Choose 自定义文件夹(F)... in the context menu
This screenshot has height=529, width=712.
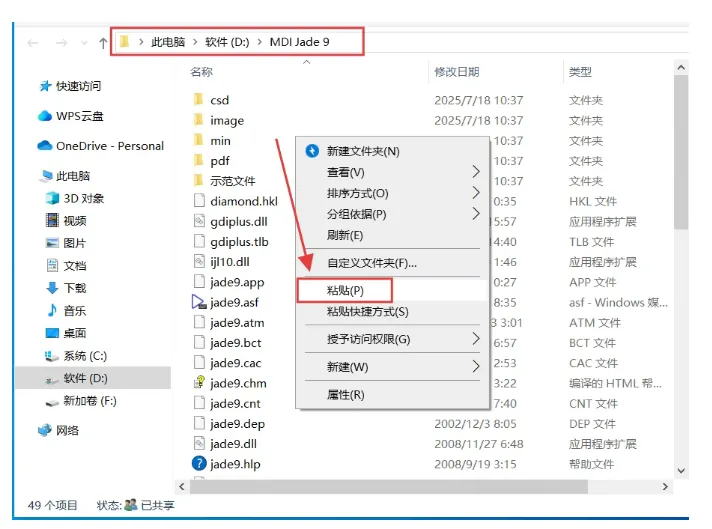[393, 263]
